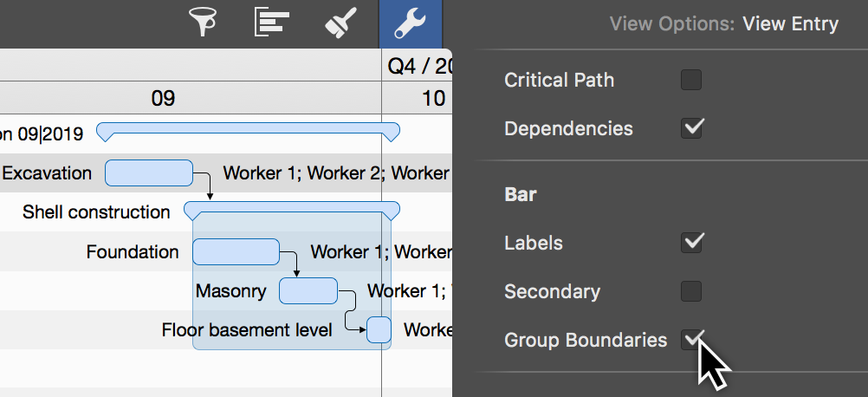Click the month 10 timeline header

tap(433, 98)
